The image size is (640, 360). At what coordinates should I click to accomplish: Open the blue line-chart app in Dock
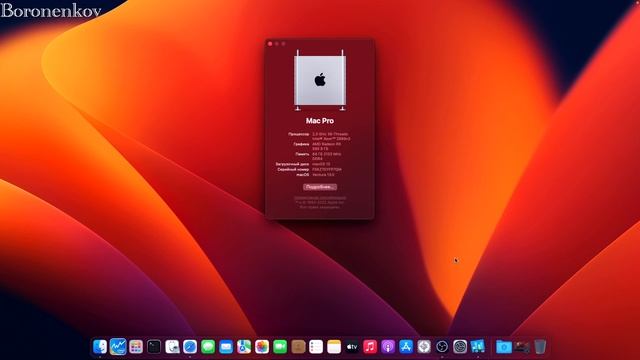tap(118, 347)
